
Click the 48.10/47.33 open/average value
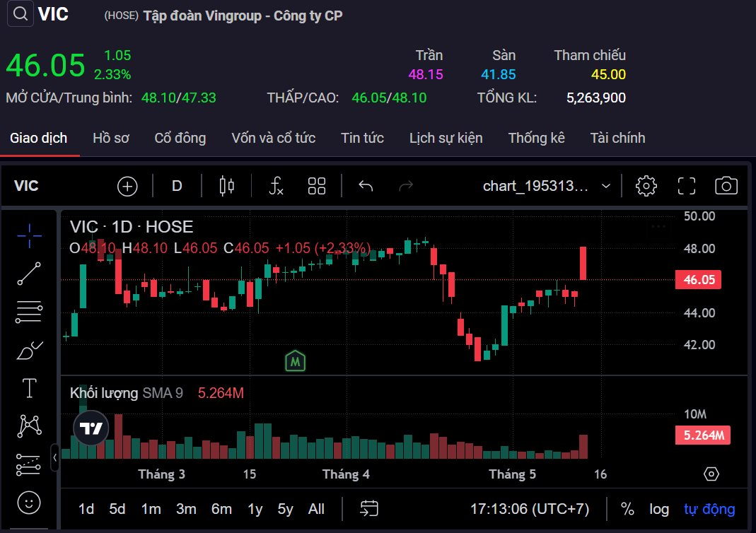pyautogui.click(x=178, y=98)
